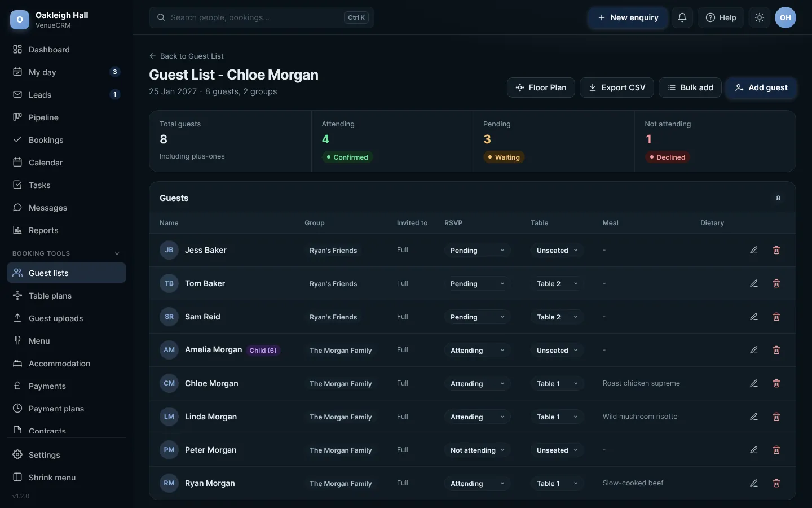This screenshot has height=508, width=812.
Task: Click the Add guest button
Action: point(761,87)
